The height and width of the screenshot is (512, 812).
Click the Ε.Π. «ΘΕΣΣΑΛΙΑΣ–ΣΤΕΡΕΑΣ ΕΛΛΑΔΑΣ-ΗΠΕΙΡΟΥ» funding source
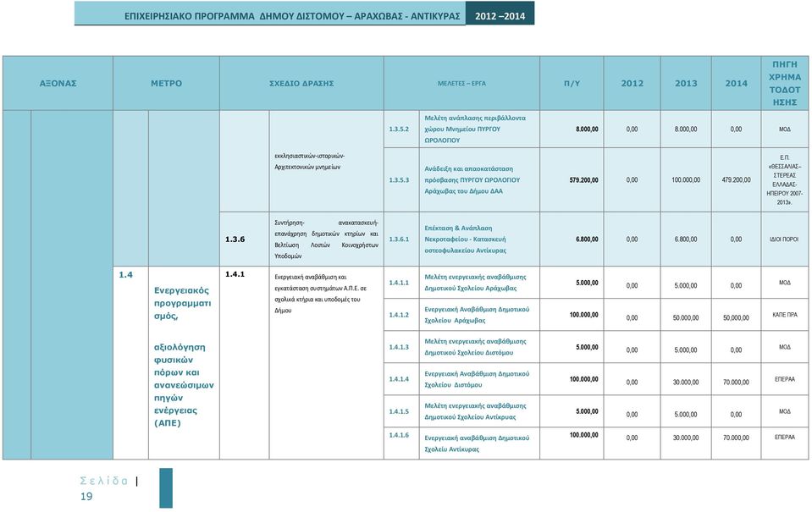785,179
